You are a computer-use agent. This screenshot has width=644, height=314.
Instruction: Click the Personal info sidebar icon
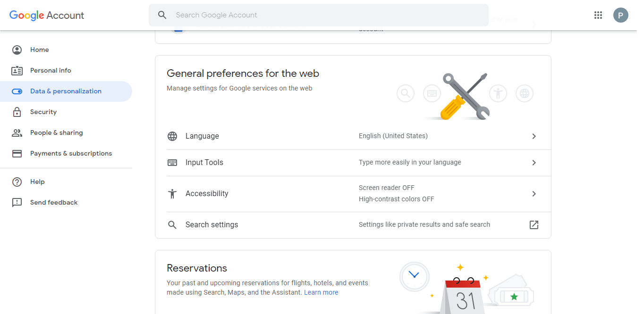point(17,70)
